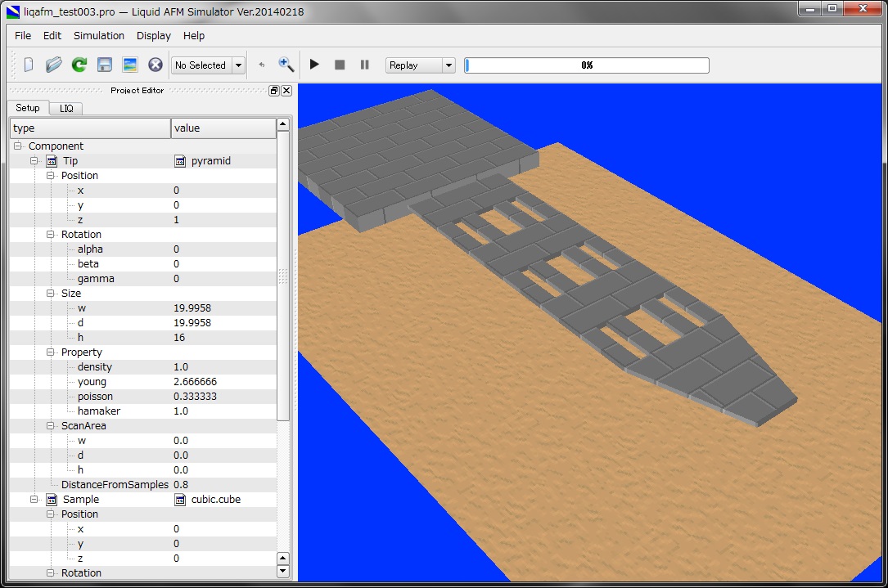Start simulation with the Play button

coord(314,65)
